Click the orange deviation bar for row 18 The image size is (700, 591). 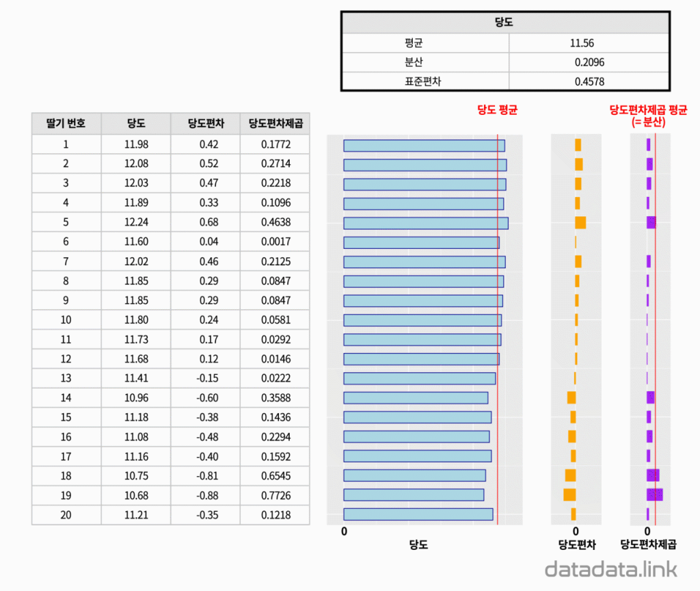click(570, 475)
